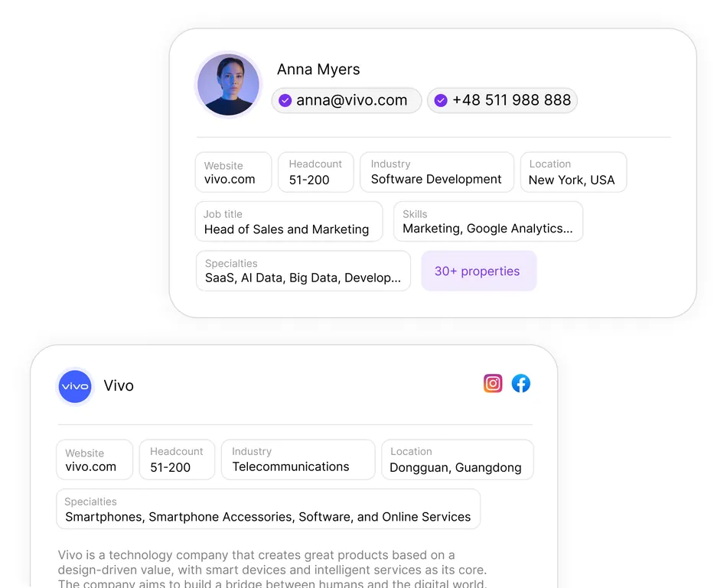
Task: Click the verified checkmark beside the phone number
Action: 441,100
